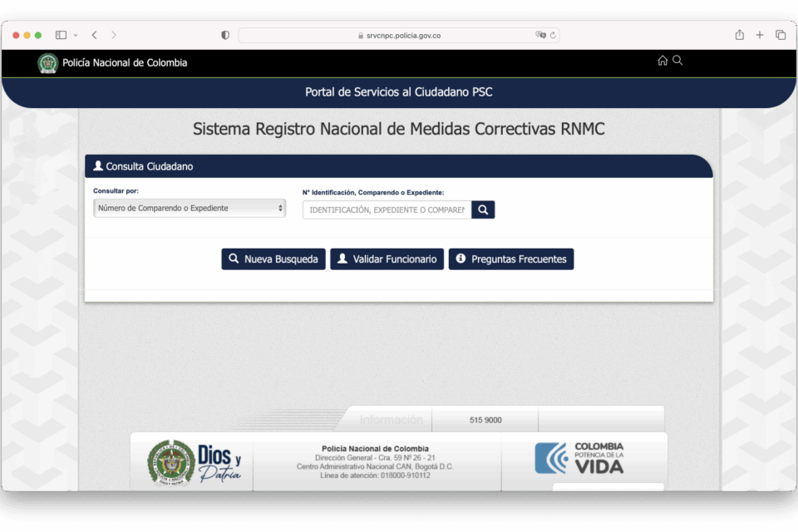
Task: Click the Validar Funcionario button
Action: coord(387,259)
